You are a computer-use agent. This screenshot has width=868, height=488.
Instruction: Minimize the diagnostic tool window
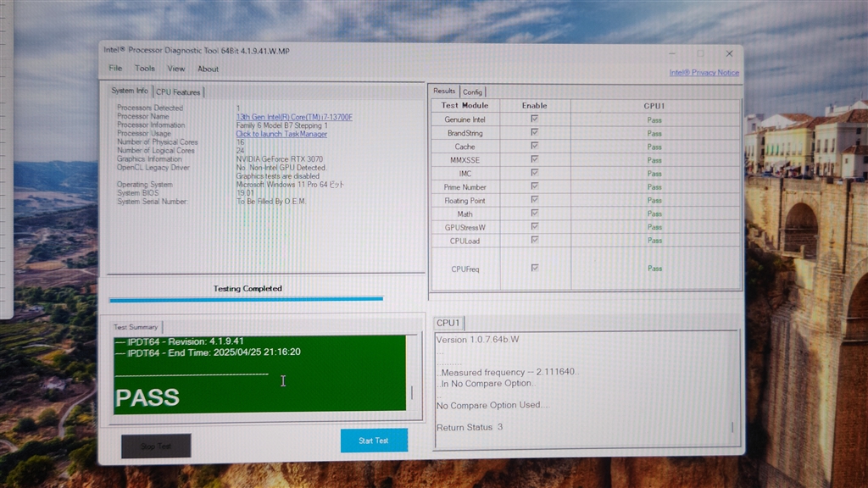672,53
